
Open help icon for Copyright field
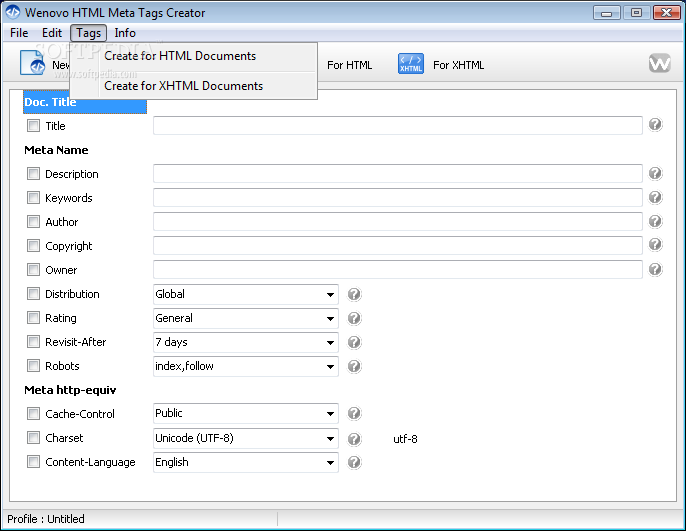pos(655,245)
